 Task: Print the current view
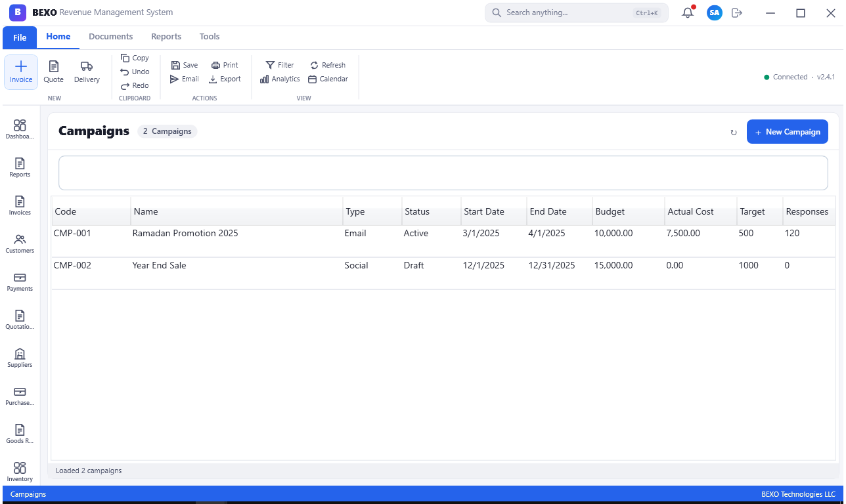[225, 65]
